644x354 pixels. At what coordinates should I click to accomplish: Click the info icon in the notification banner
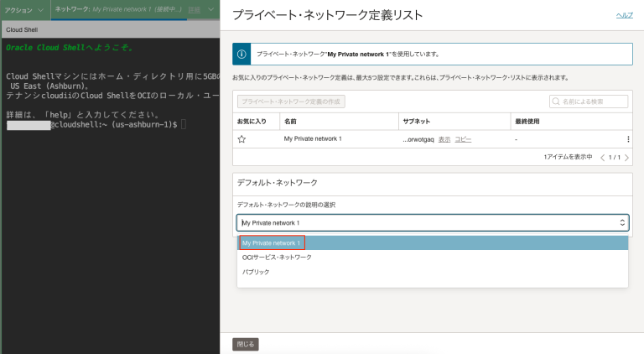[241, 54]
